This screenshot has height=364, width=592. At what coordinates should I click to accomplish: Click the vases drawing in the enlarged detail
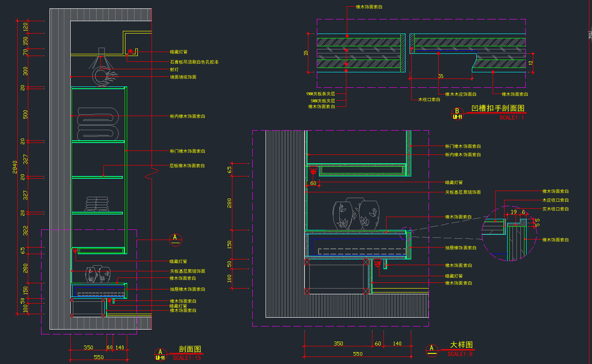[x=356, y=214]
